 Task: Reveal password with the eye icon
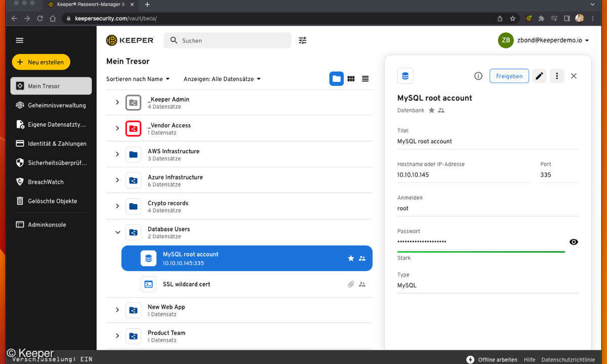pos(574,242)
